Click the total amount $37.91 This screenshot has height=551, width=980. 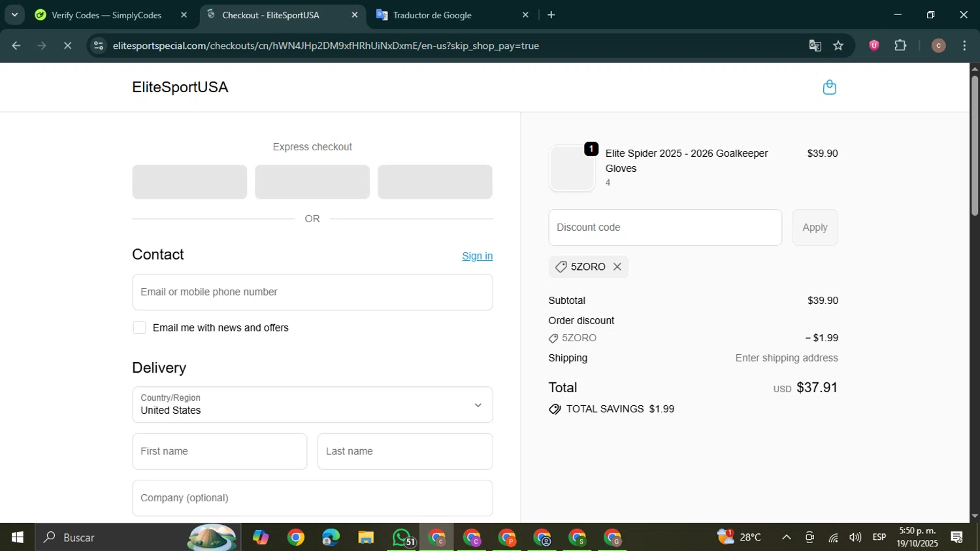click(x=817, y=388)
